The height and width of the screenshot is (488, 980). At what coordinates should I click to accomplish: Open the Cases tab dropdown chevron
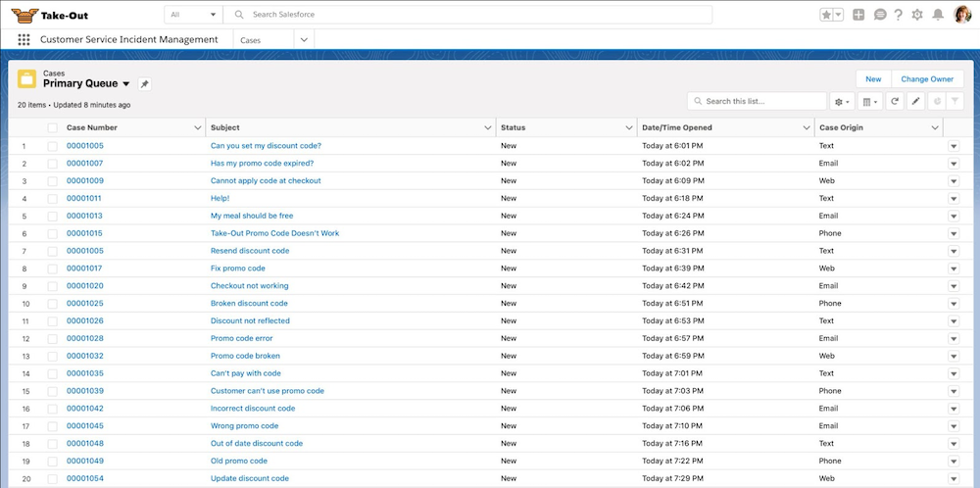[x=304, y=39]
